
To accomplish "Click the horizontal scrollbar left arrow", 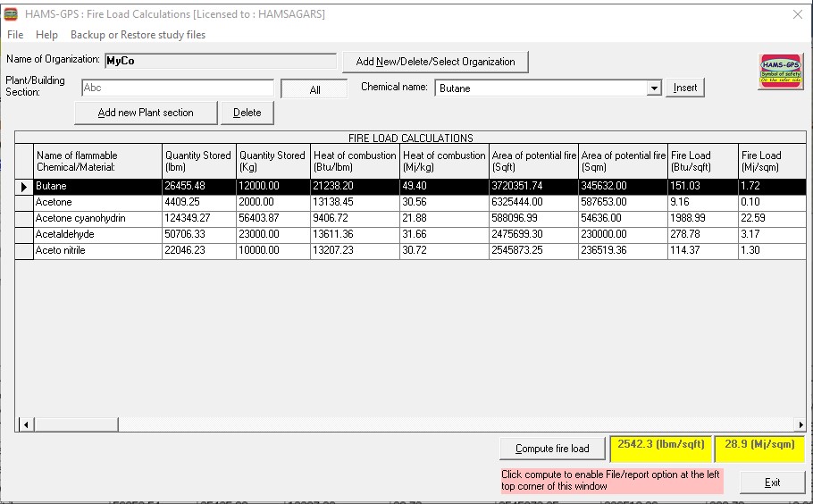I will point(25,424).
